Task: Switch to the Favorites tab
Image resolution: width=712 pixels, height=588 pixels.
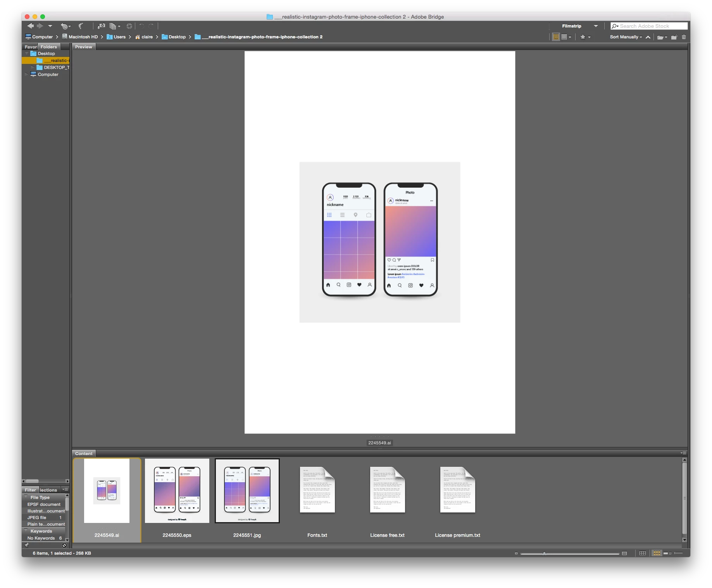Action: pos(30,46)
